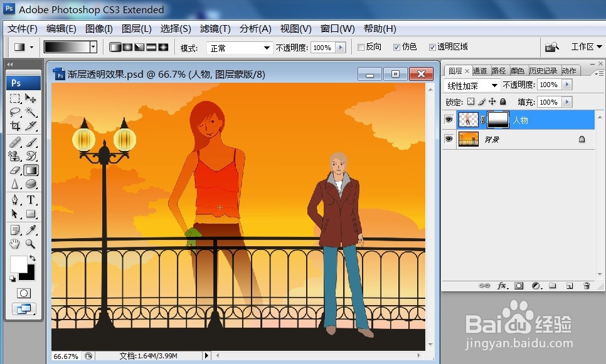Toggle Quick Mask mode
Screen dimensions: 606x364
(x=24, y=293)
